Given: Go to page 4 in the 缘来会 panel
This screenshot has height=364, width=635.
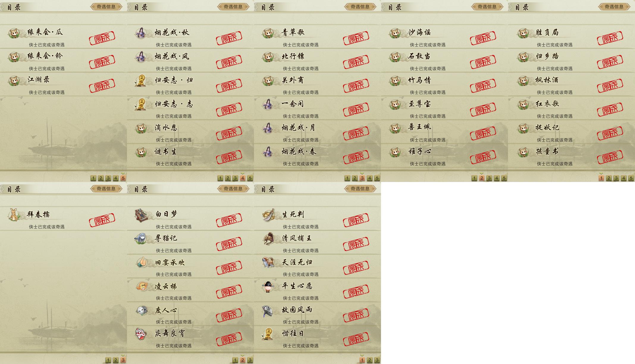Looking at the screenshot, I should [x=116, y=178].
